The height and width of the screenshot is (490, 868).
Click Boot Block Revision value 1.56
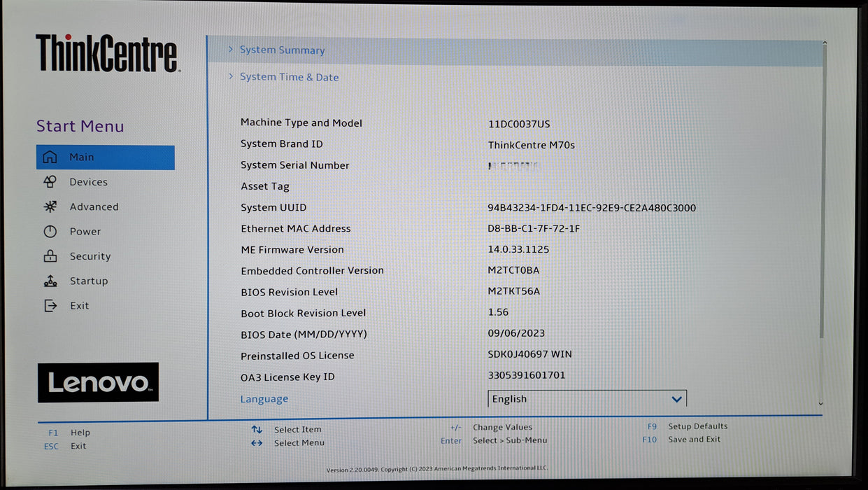click(x=498, y=312)
